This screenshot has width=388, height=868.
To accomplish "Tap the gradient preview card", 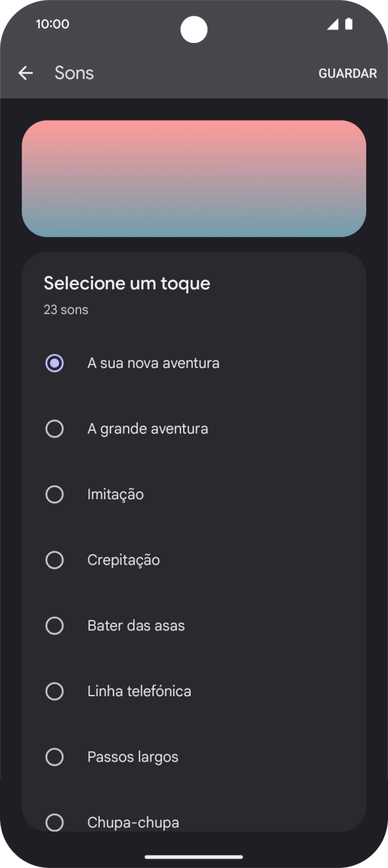I will point(194,178).
